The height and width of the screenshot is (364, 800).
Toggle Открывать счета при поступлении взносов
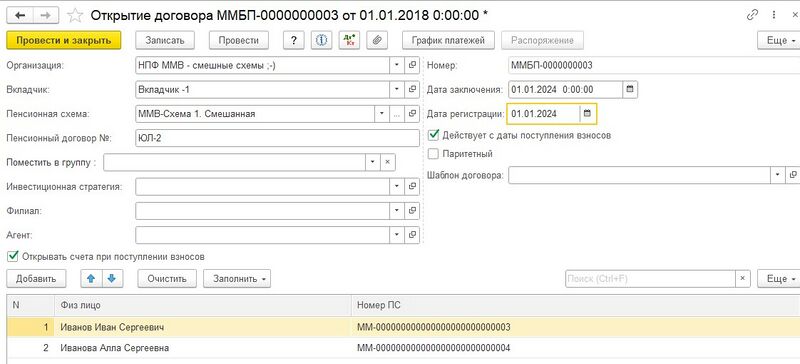13,256
